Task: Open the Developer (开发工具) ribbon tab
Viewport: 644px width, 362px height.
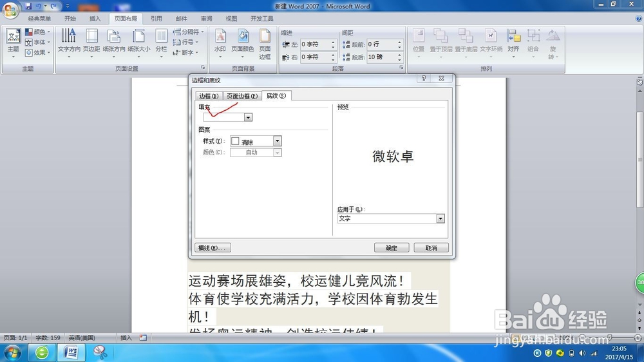Action: tap(262, 19)
